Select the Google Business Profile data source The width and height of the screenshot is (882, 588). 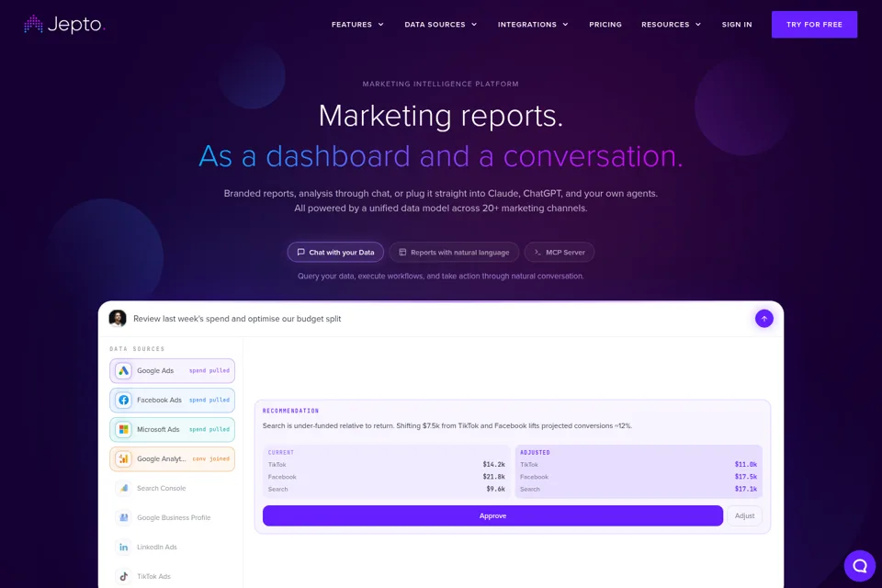tap(172, 517)
